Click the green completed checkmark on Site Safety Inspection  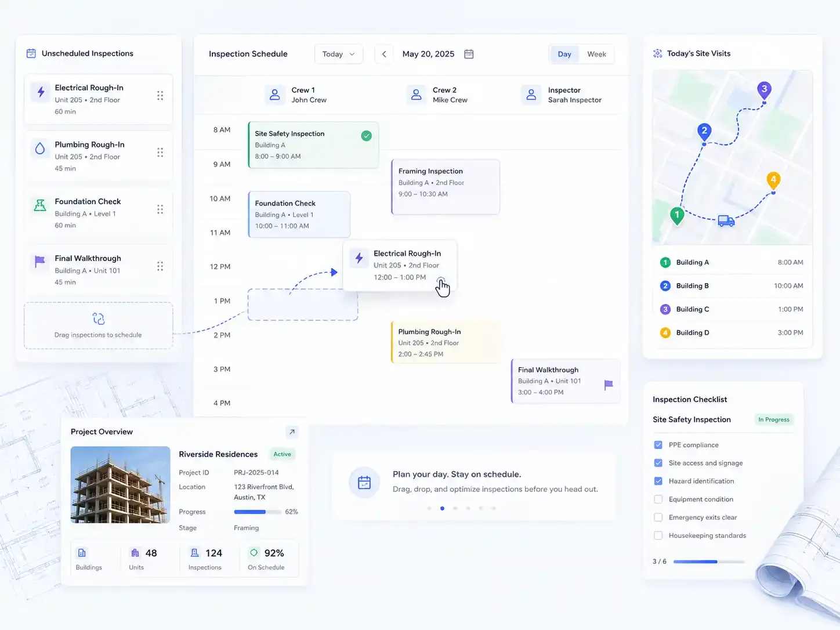tap(367, 136)
